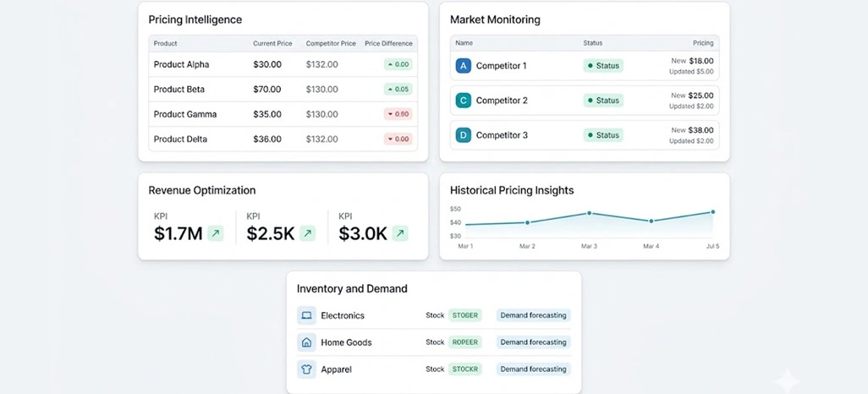
Task: Click the Competitor 1 avatar icon A
Action: click(x=464, y=66)
